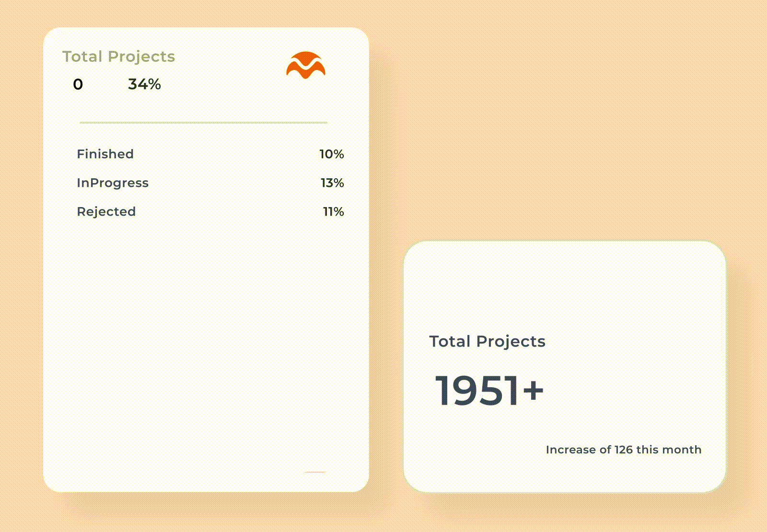The width and height of the screenshot is (767, 532).
Task: Click the orange wave logo icon
Action: [x=306, y=65]
